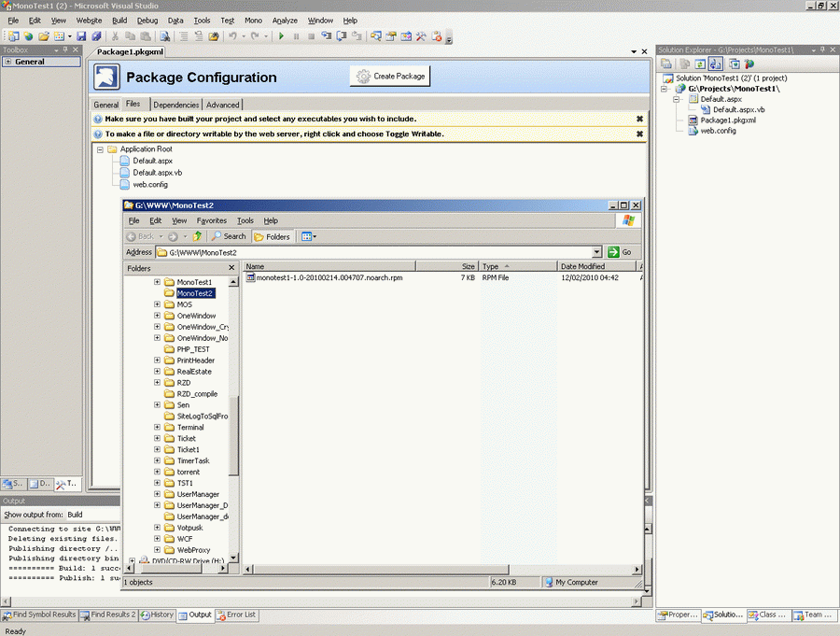Start debugging with green play icon
Viewport: 840px width, 636px height.
tap(281, 35)
